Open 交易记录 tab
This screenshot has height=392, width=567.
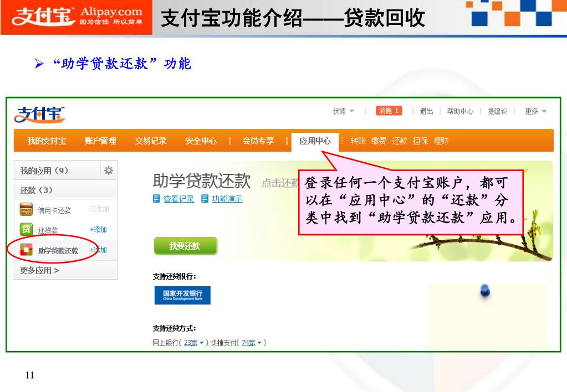coord(151,141)
